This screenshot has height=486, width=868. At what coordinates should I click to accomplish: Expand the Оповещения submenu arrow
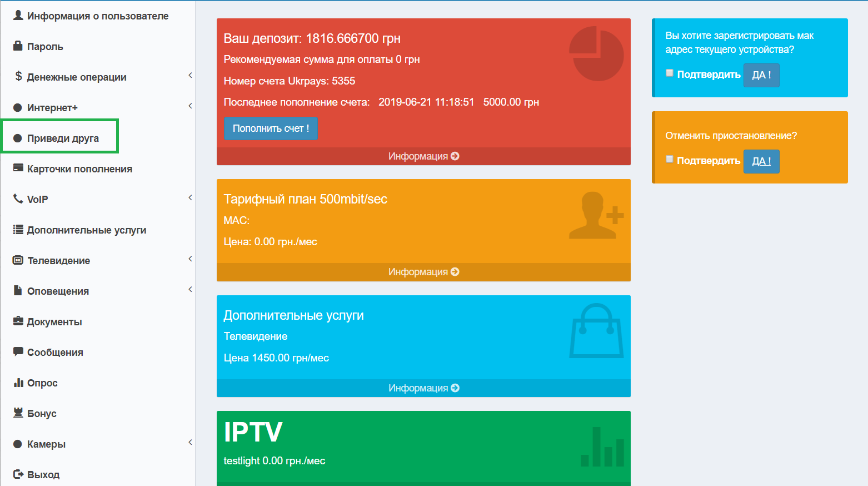(190, 289)
